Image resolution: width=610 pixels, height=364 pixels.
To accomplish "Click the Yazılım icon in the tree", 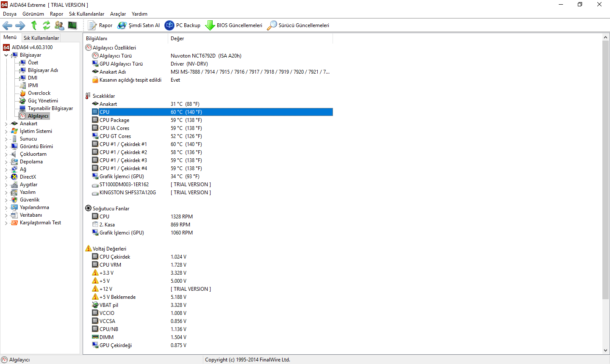I will pos(14,192).
